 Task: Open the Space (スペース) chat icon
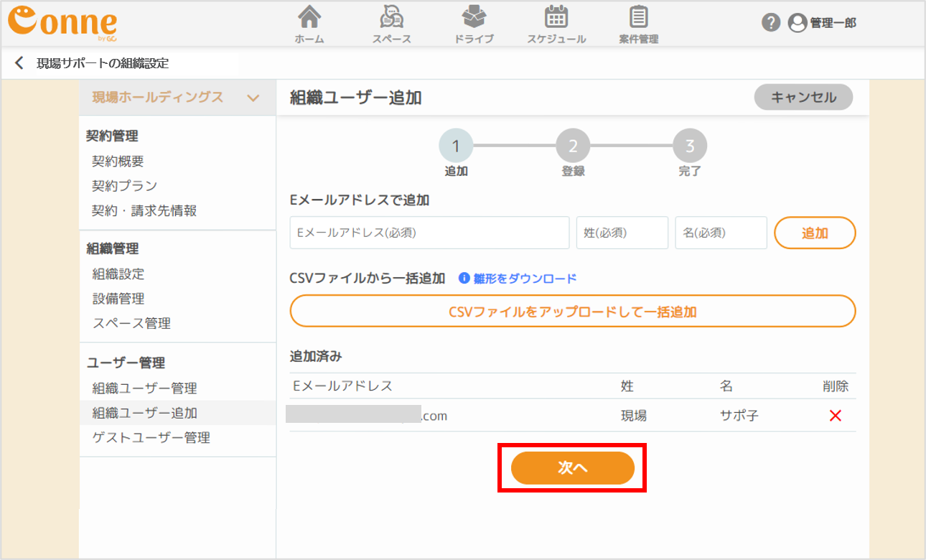click(391, 18)
